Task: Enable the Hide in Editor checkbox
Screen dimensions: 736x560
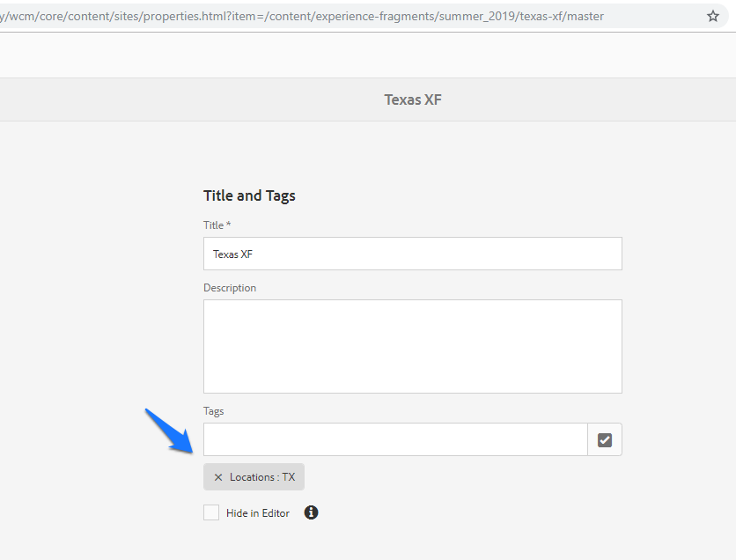Action: [x=211, y=512]
